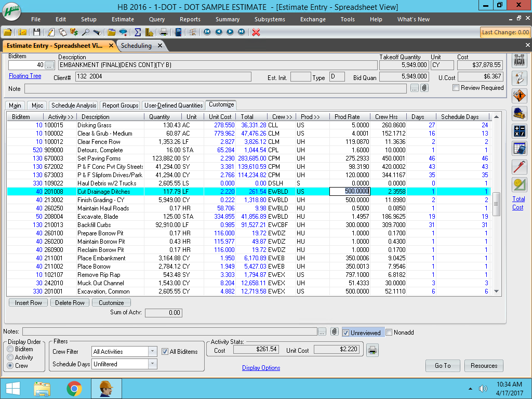Click the spreadsheet calculator sidebar icon
Image resolution: width=532 pixels, height=399 pixels.
(519, 149)
